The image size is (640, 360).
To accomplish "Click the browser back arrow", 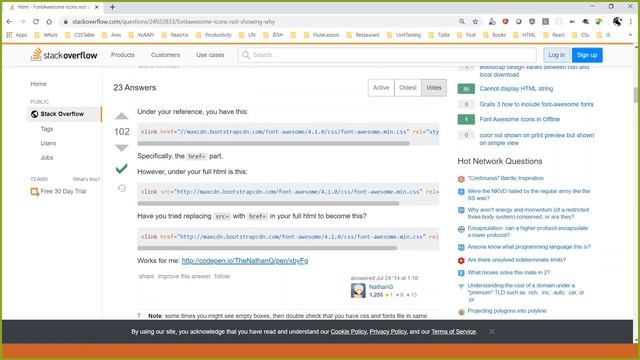I will pos(9,22).
